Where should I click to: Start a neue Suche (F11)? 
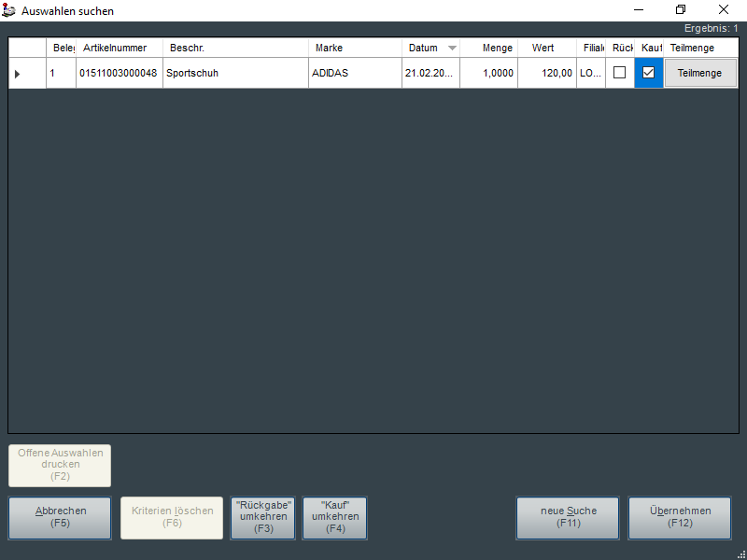point(568,517)
